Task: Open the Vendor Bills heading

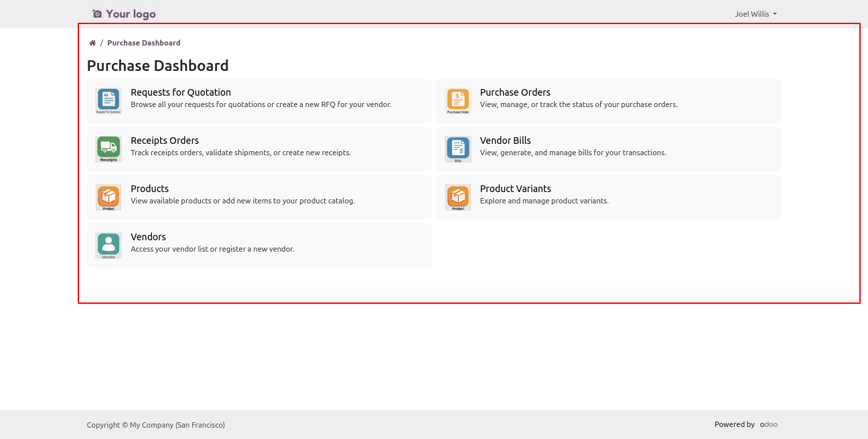Action: [505, 141]
